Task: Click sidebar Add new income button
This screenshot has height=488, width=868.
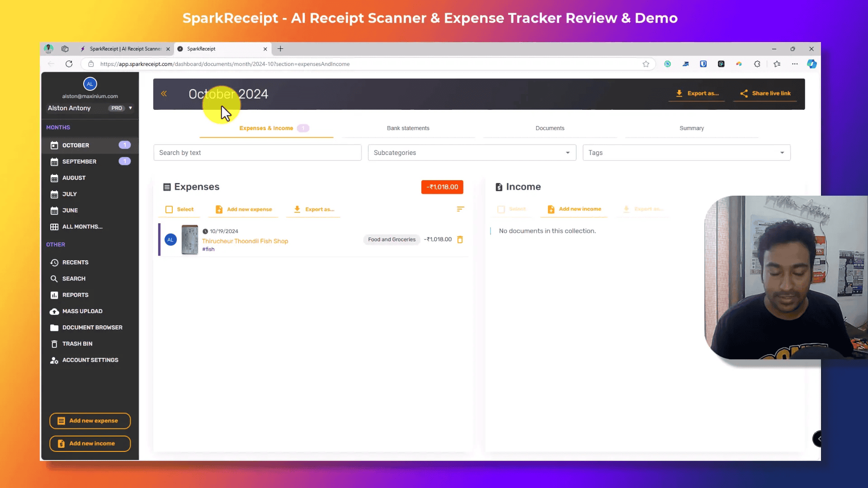Action: pos(90,443)
